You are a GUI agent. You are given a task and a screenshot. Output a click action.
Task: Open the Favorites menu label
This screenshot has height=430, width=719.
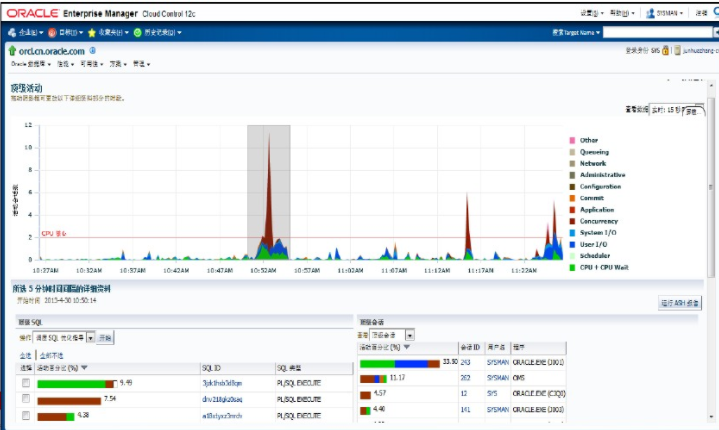pyautogui.click(x=113, y=33)
